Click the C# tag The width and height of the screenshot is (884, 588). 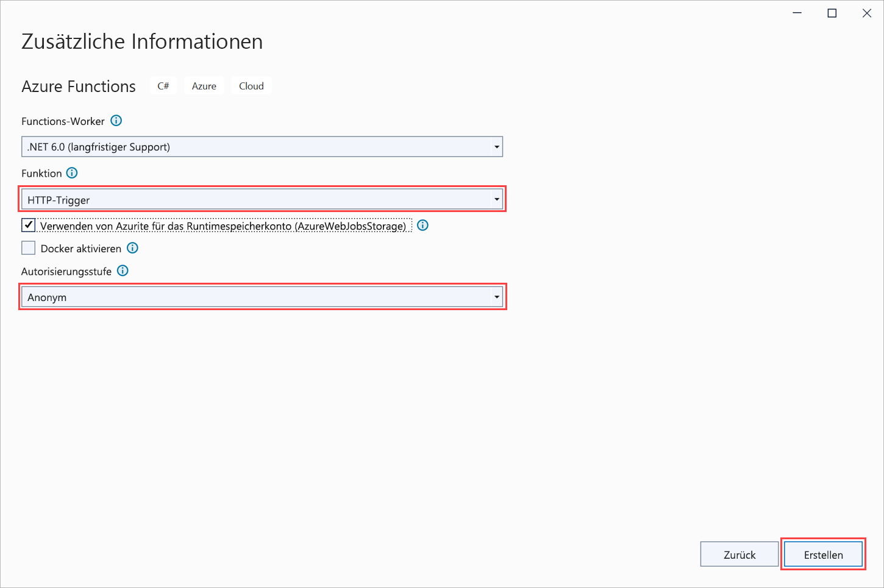point(163,86)
